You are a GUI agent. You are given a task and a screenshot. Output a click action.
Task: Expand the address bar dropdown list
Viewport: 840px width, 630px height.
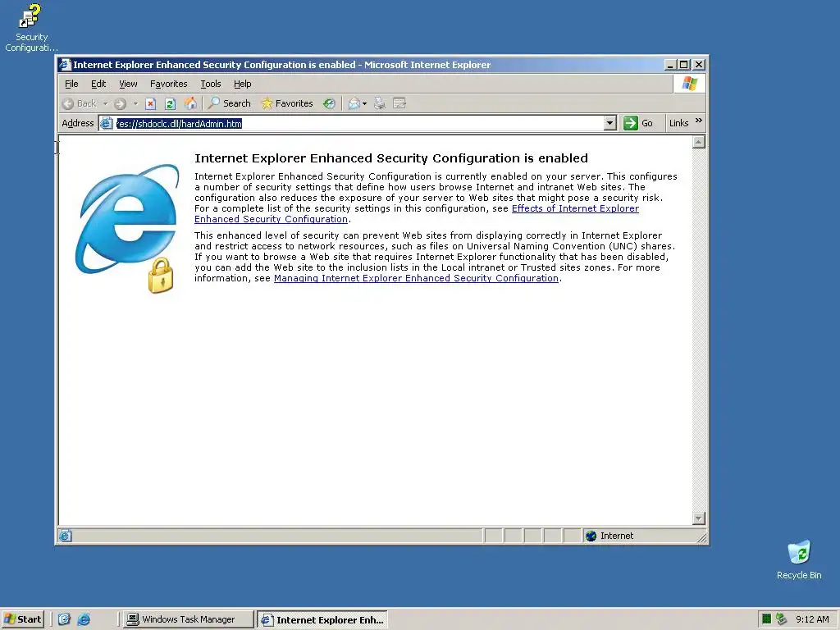click(609, 123)
